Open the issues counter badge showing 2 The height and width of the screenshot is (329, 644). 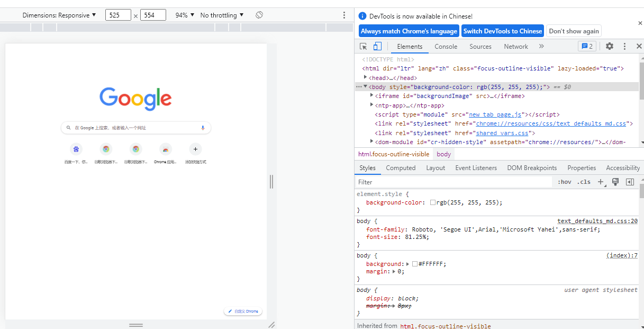[x=587, y=46]
